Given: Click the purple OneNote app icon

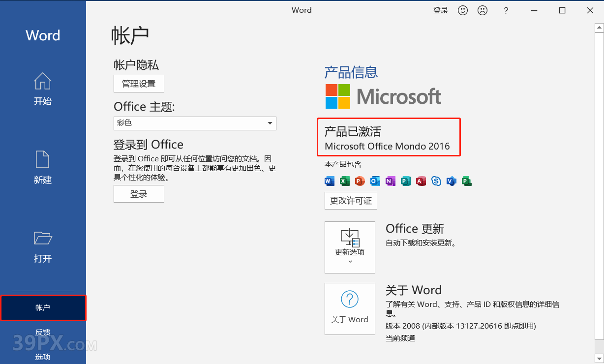Looking at the screenshot, I should tap(391, 181).
